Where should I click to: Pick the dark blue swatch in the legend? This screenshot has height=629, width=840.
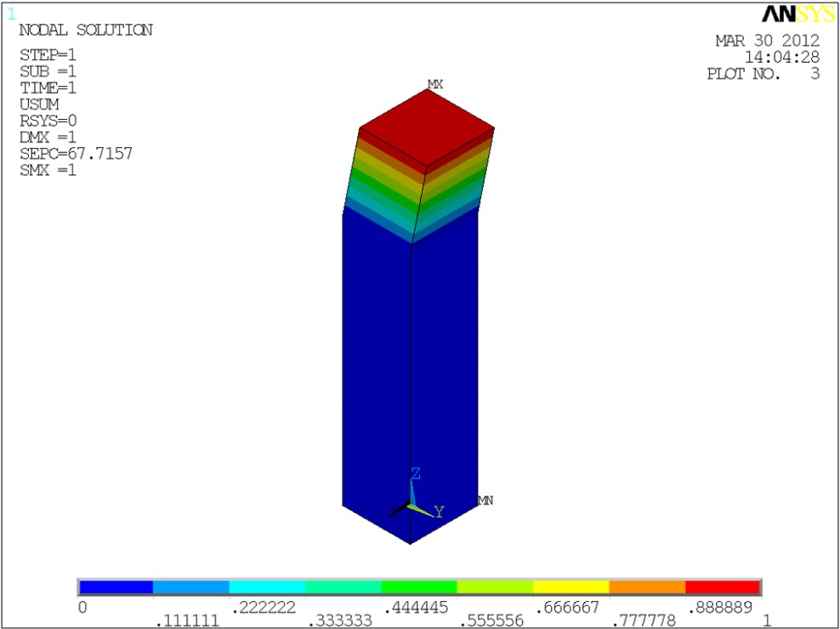[x=116, y=587]
